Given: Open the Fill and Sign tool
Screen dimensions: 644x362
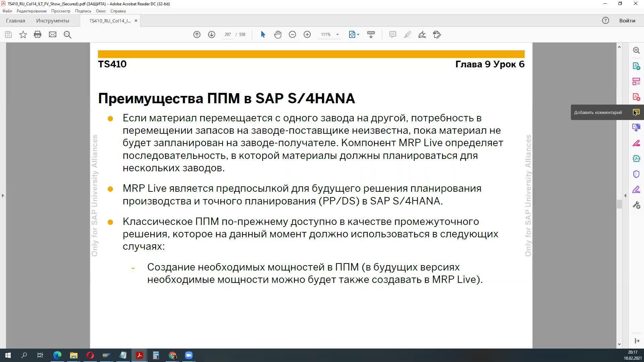Looking at the screenshot, I should tap(636, 143).
